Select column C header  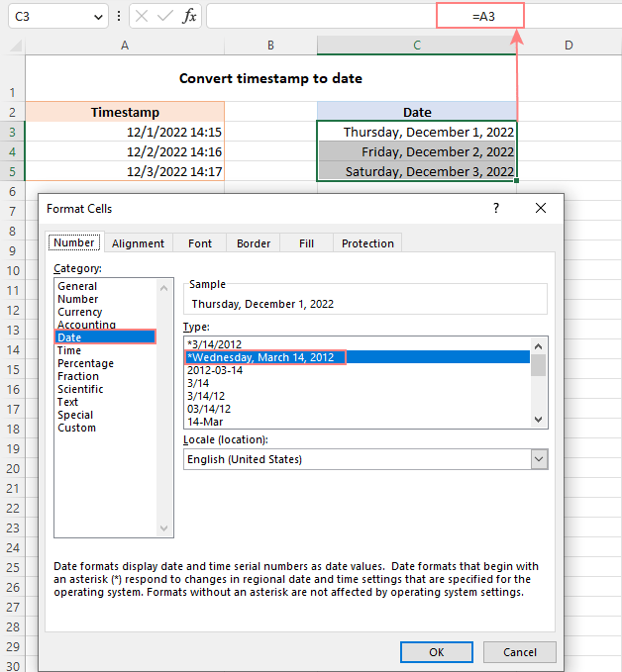[x=417, y=45]
